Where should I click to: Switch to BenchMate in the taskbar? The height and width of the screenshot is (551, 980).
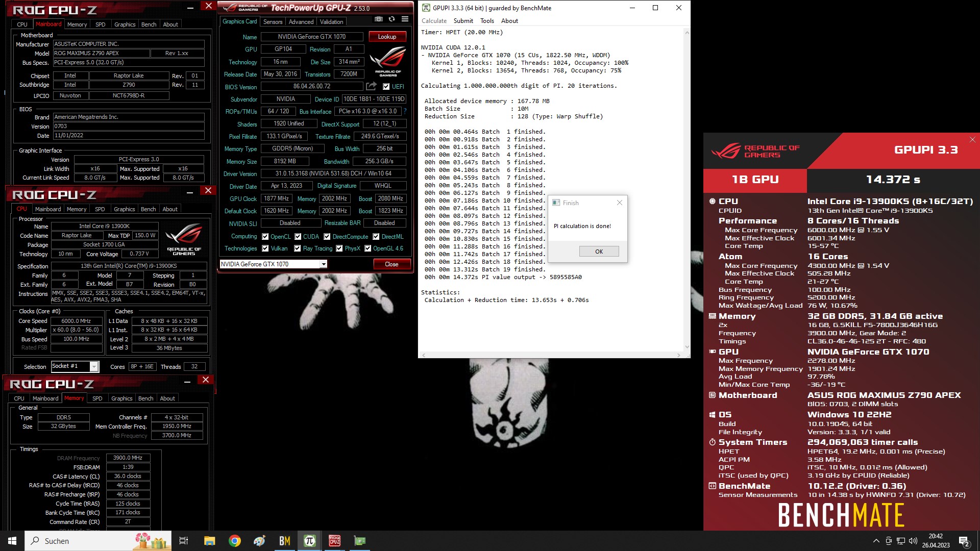click(x=285, y=541)
